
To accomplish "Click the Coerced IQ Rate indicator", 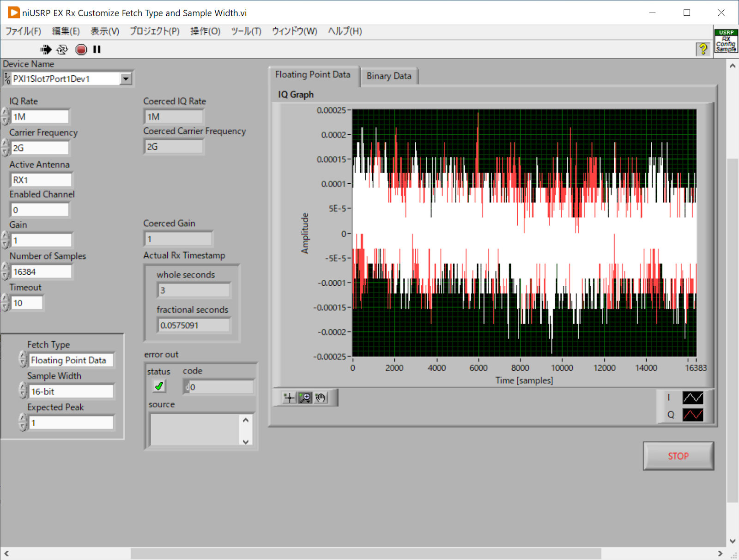I will pyautogui.click(x=174, y=117).
